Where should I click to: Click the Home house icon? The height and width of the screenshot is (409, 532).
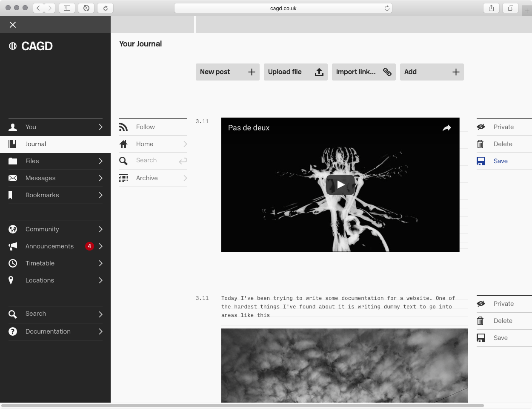tap(123, 144)
